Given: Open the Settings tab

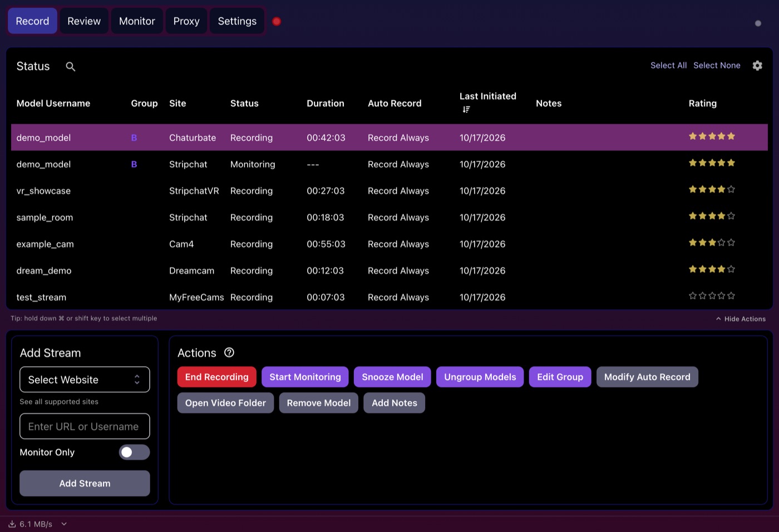Looking at the screenshot, I should pos(237,21).
